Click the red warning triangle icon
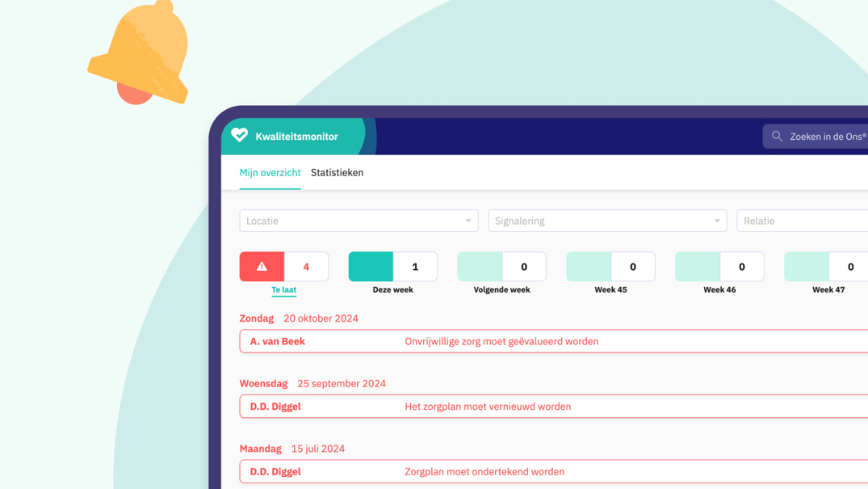 (x=262, y=267)
